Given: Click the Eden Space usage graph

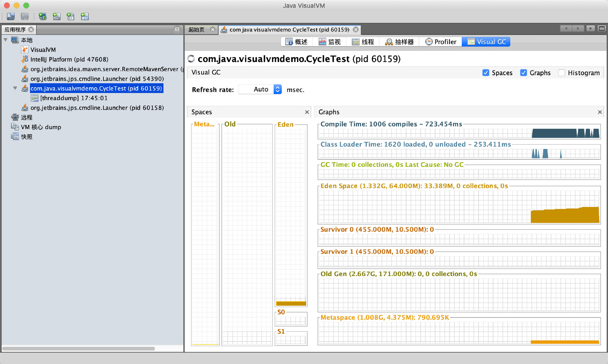Looking at the screenshot, I should point(459,206).
